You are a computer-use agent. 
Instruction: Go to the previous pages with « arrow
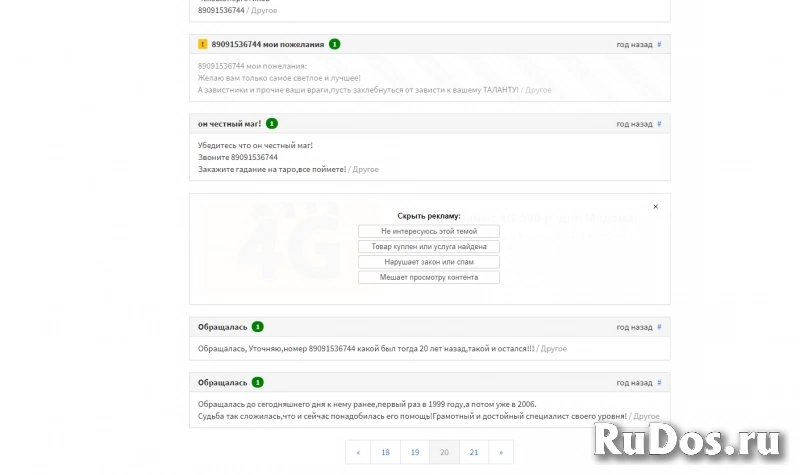pos(357,453)
